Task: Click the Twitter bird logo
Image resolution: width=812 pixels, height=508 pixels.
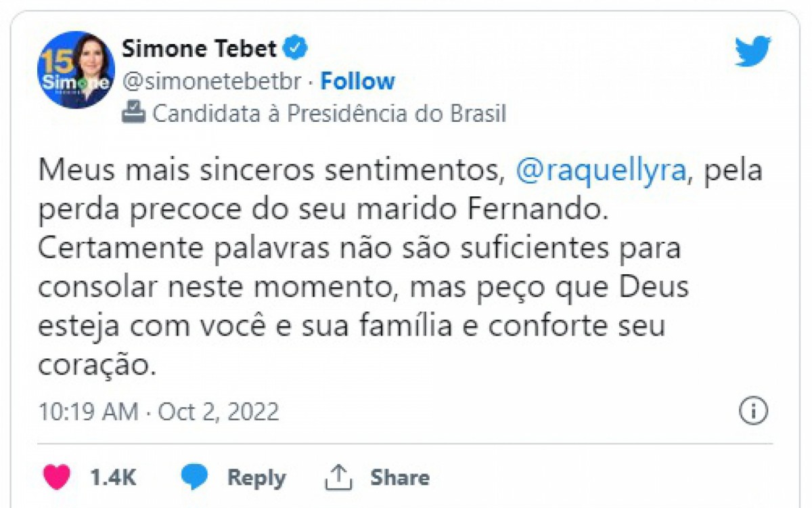Action: click(754, 50)
